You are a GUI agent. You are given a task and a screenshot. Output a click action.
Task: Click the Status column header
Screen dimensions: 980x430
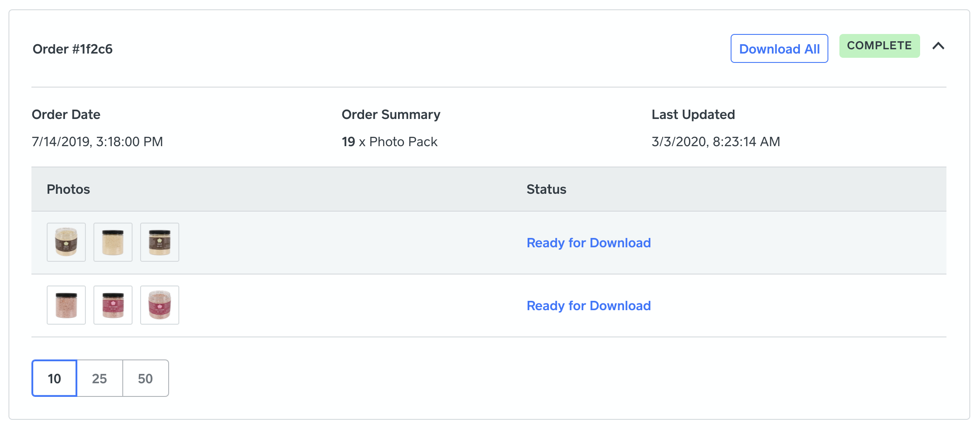click(x=546, y=189)
